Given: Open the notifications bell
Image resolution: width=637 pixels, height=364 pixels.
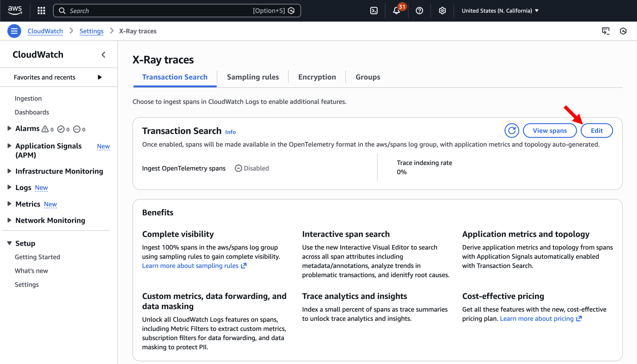Looking at the screenshot, I should click(396, 11).
